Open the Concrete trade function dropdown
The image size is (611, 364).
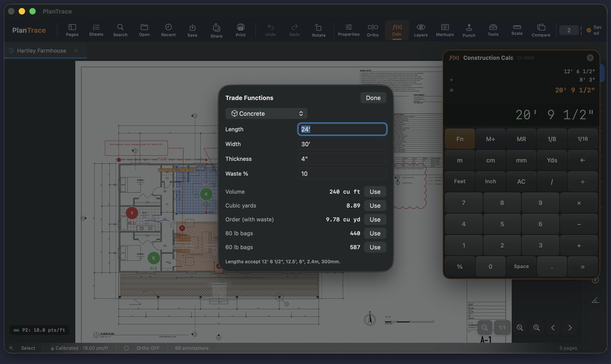click(266, 113)
